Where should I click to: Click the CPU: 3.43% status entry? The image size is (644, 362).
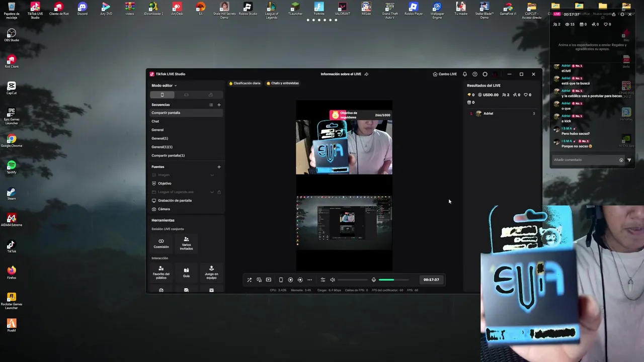(278, 290)
